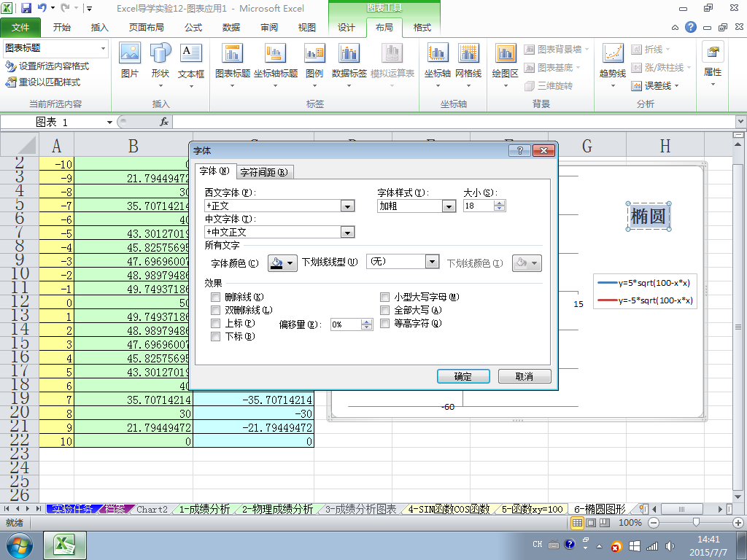Expand the Name Box dropdown arrow
Screen dimensions: 747x560
click(109, 122)
